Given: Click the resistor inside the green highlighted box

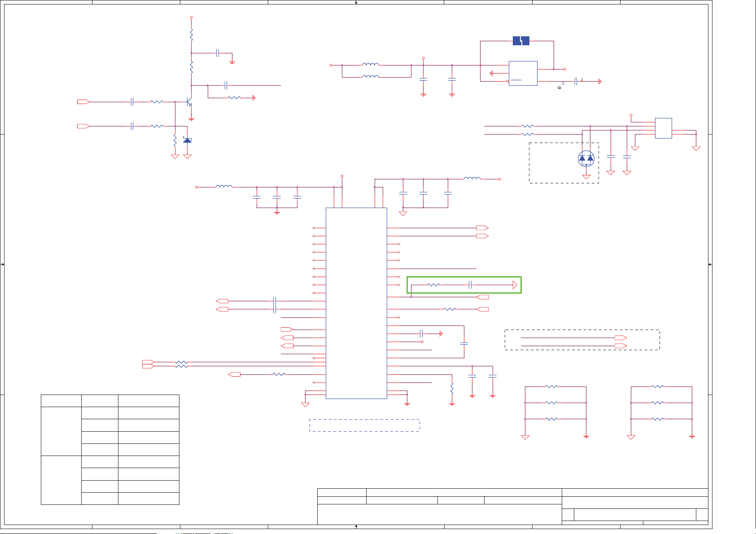Looking at the screenshot, I should point(433,285).
